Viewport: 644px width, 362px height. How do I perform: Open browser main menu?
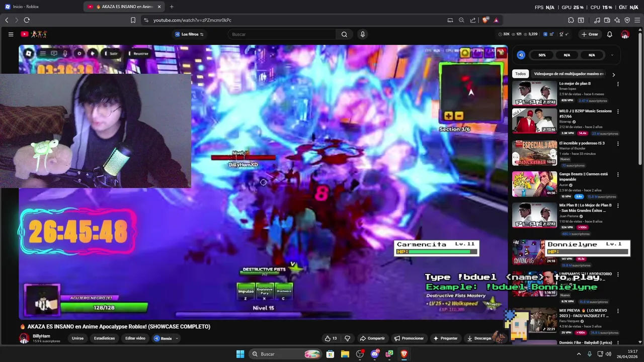(x=637, y=20)
